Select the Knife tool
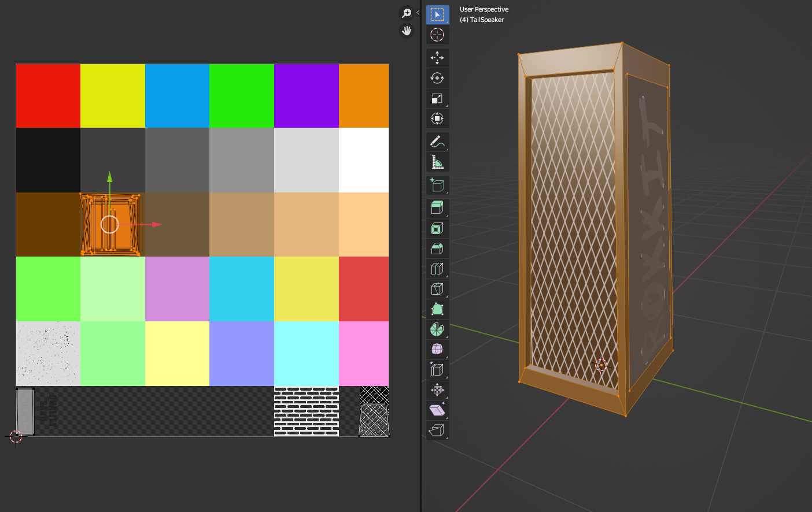The width and height of the screenshot is (812, 512). 437,289
